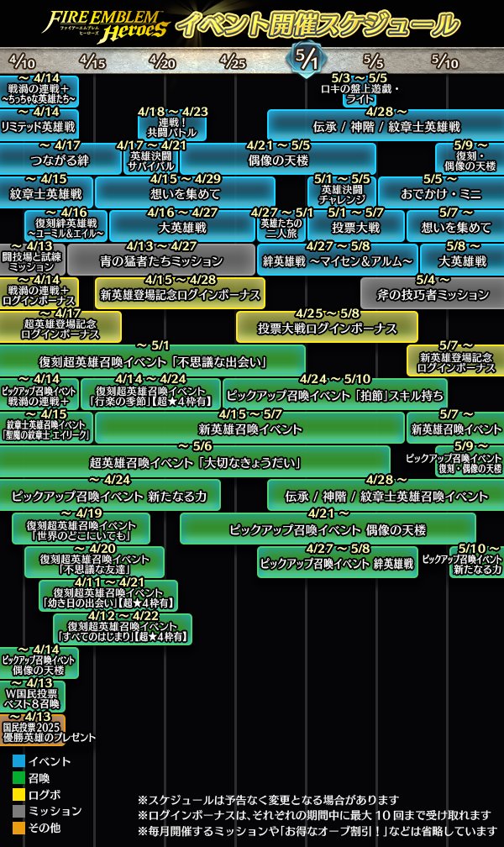The width and height of the screenshot is (504, 847).
Task: Open 大英雄戦 4/16～4/27 bar
Action: click(182, 227)
